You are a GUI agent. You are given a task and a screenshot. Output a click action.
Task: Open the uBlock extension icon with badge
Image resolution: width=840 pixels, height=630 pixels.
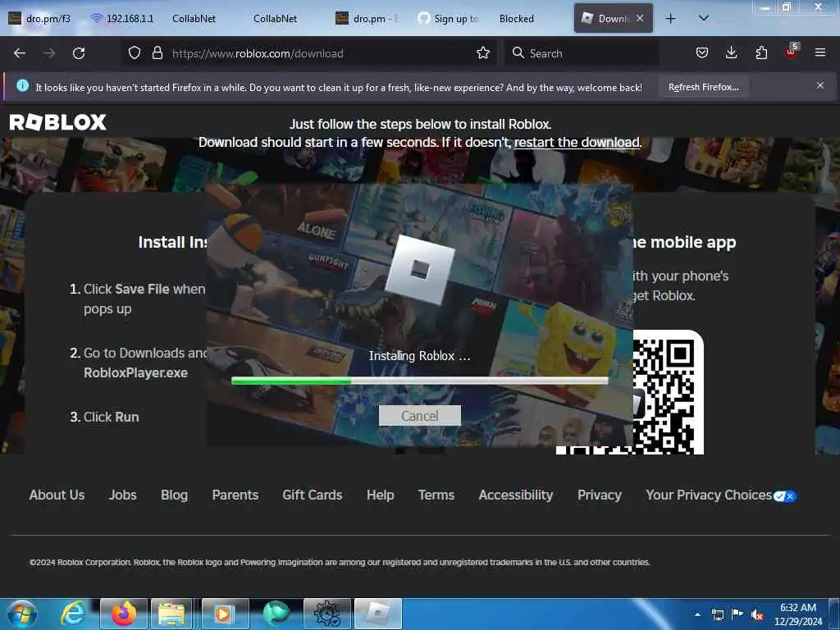tap(792, 52)
